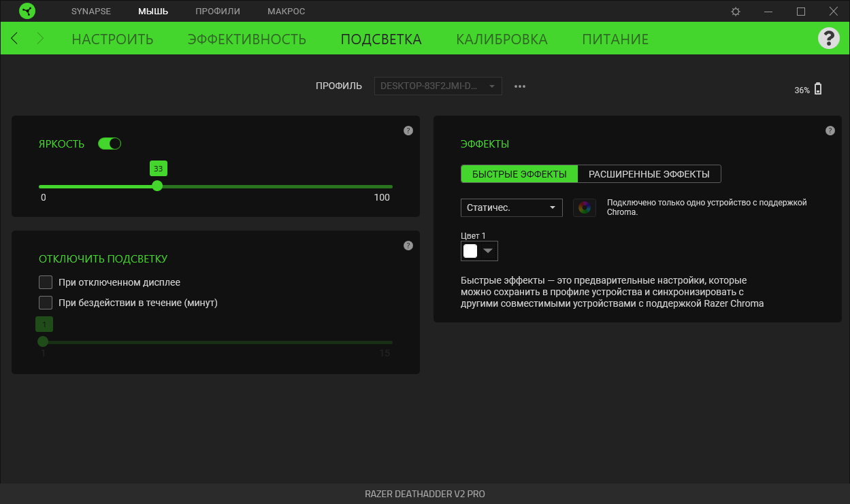Click help icon on Яркость panel
Viewport: 850px width, 504px height.
408,131
